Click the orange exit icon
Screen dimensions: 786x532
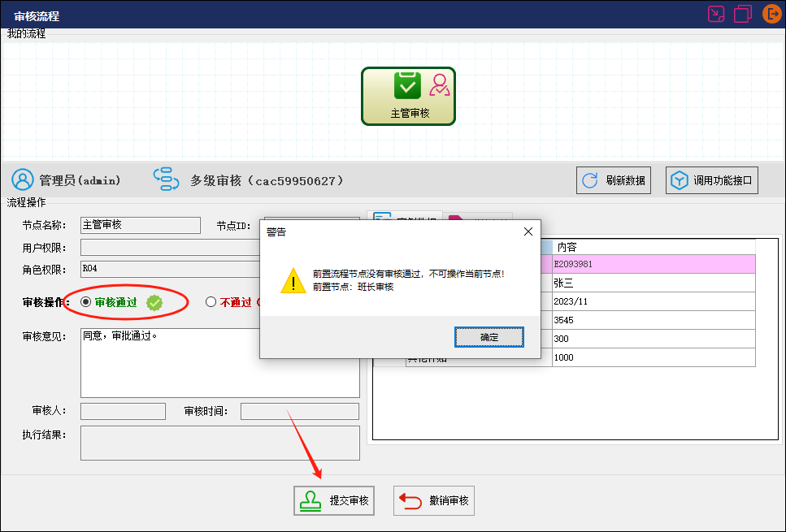[x=772, y=14]
